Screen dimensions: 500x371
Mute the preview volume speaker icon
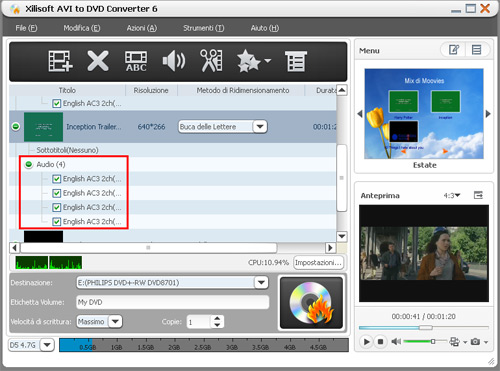(396, 342)
